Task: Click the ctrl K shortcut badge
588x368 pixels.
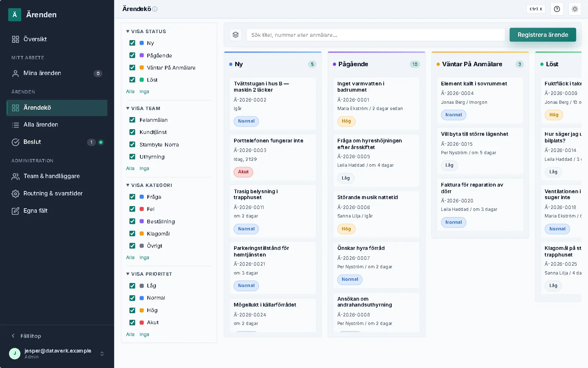Action: (536, 9)
